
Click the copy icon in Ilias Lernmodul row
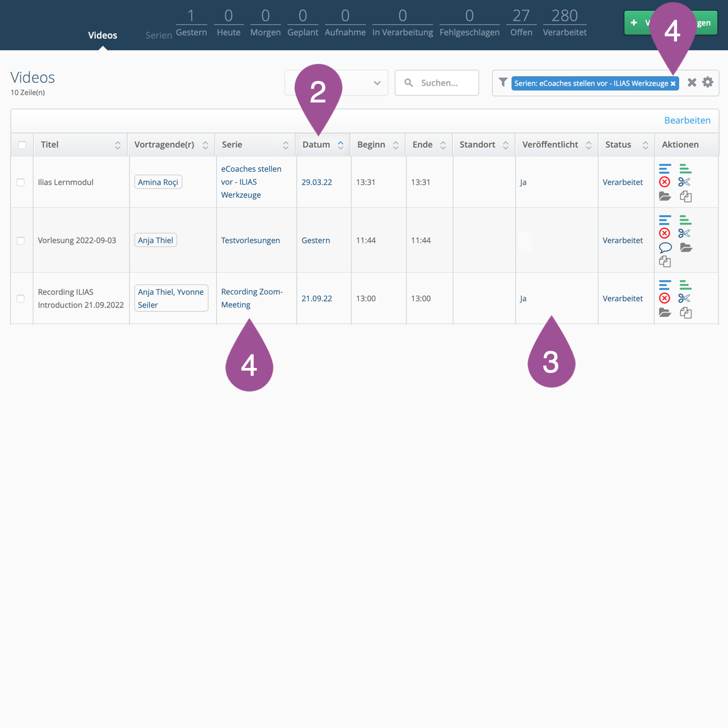click(x=685, y=197)
